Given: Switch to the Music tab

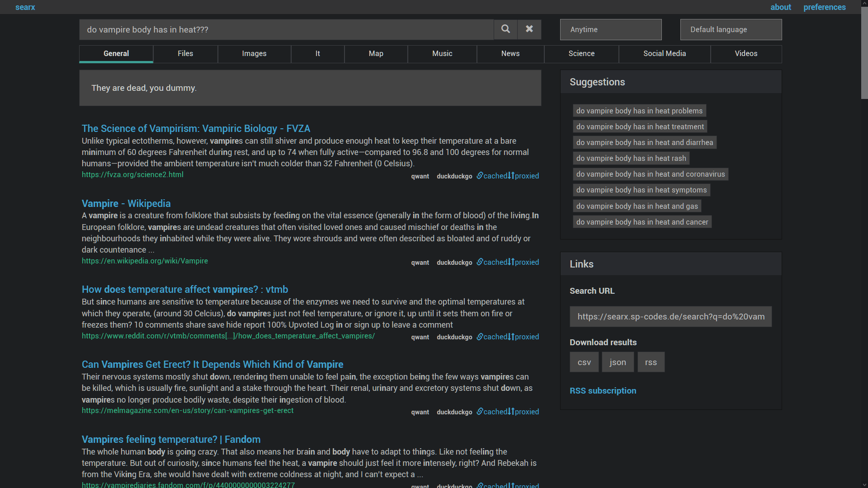Looking at the screenshot, I should click(442, 54).
